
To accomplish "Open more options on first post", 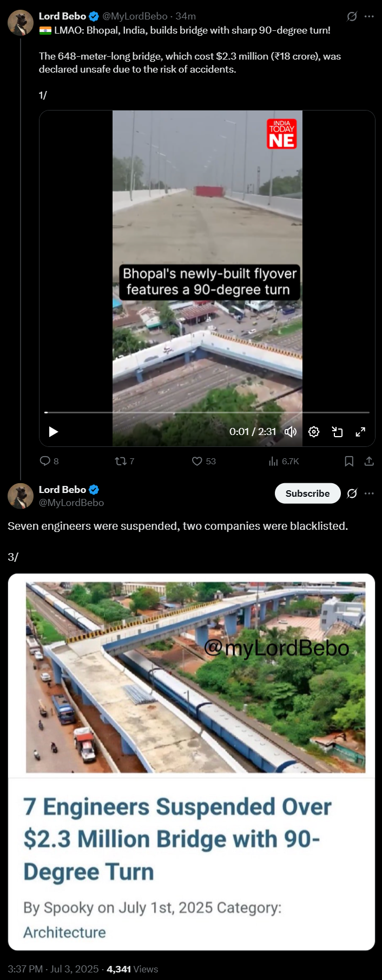I will (x=369, y=16).
